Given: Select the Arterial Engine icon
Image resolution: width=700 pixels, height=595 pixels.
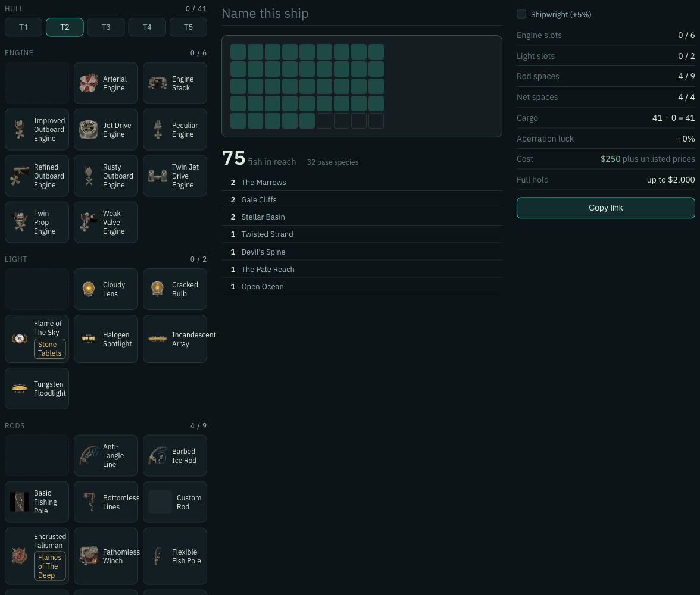Looking at the screenshot, I should point(88,83).
